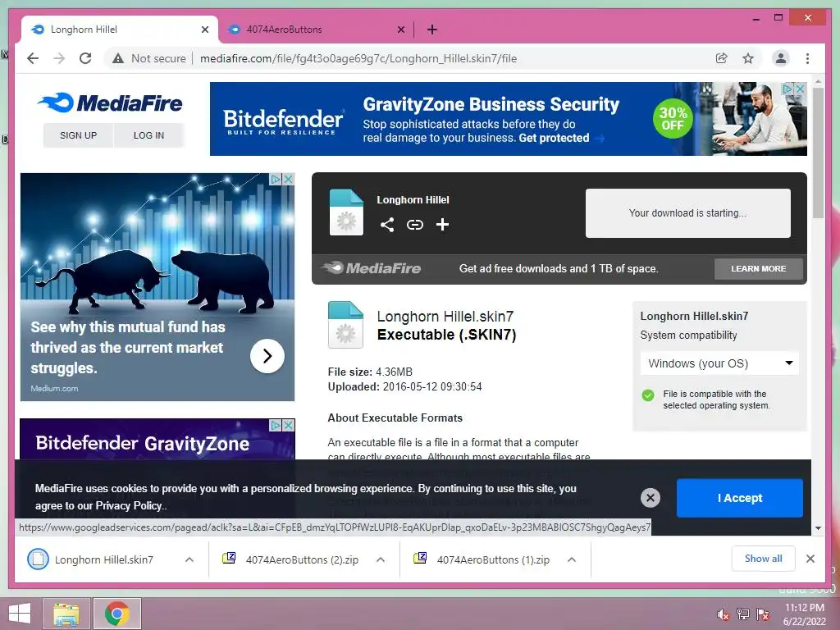Click Show all downloads
The height and width of the screenshot is (630, 840).
point(764,559)
